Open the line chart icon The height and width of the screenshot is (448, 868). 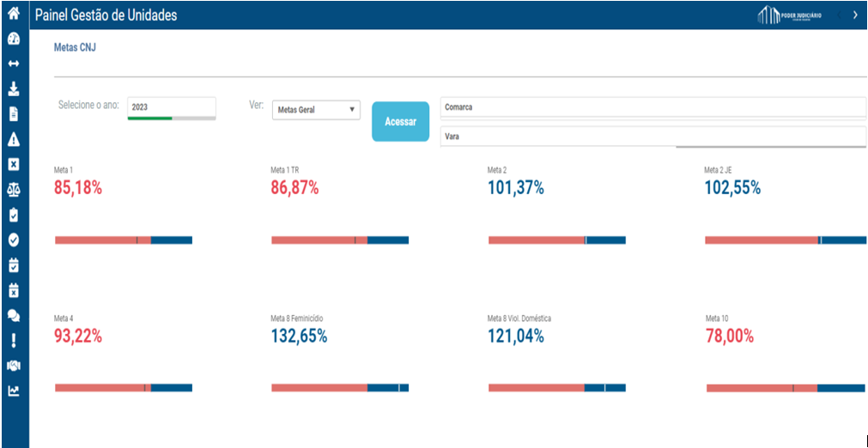pos(14,390)
